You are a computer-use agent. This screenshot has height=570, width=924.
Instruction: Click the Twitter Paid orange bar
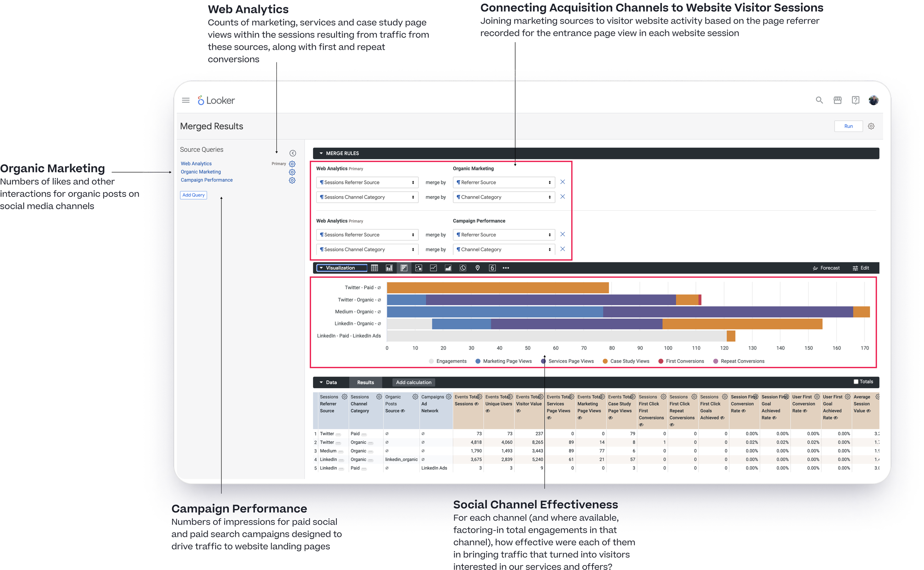click(497, 288)
